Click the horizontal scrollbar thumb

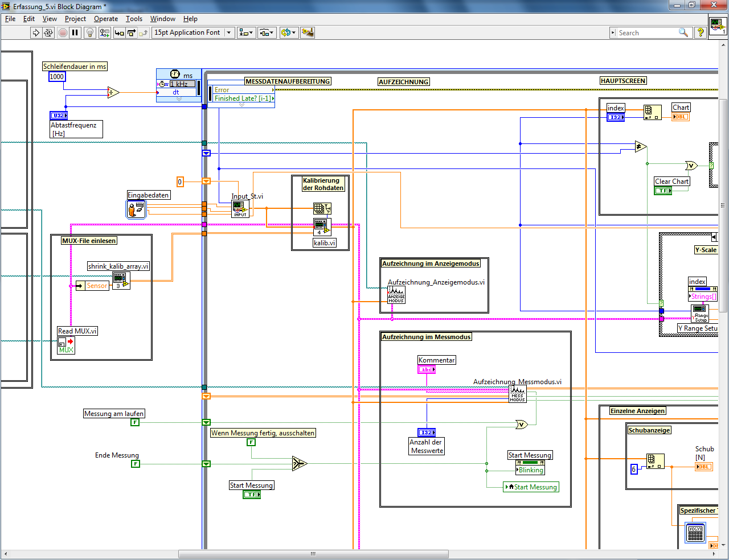point(313,554)
